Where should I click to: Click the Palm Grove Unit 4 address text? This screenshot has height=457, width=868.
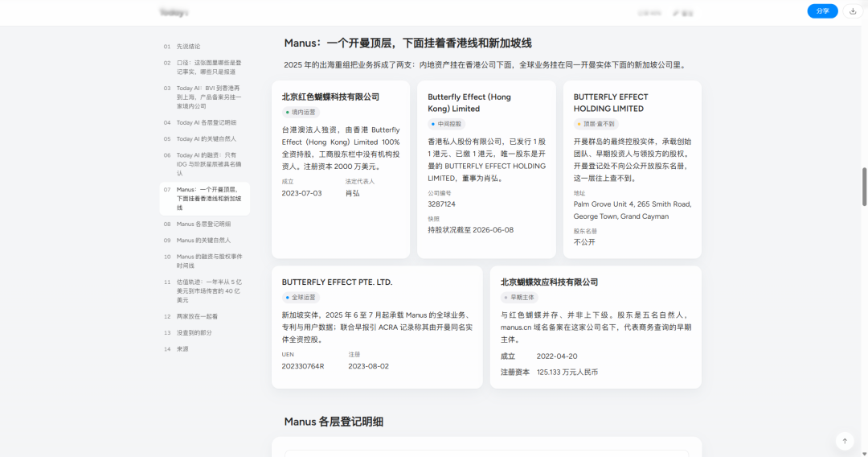[x=633, y=211]
